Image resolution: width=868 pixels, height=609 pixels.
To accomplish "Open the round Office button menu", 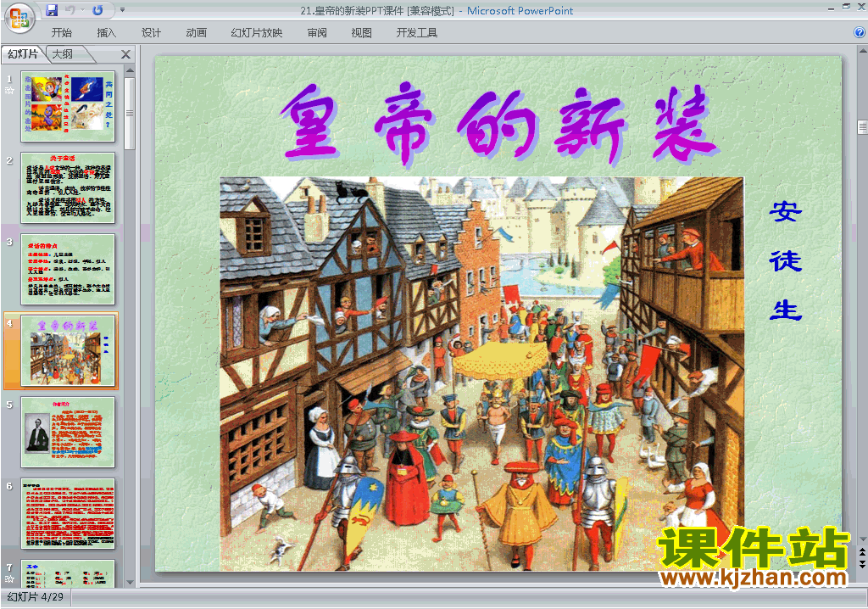I will tap(19, 18).
